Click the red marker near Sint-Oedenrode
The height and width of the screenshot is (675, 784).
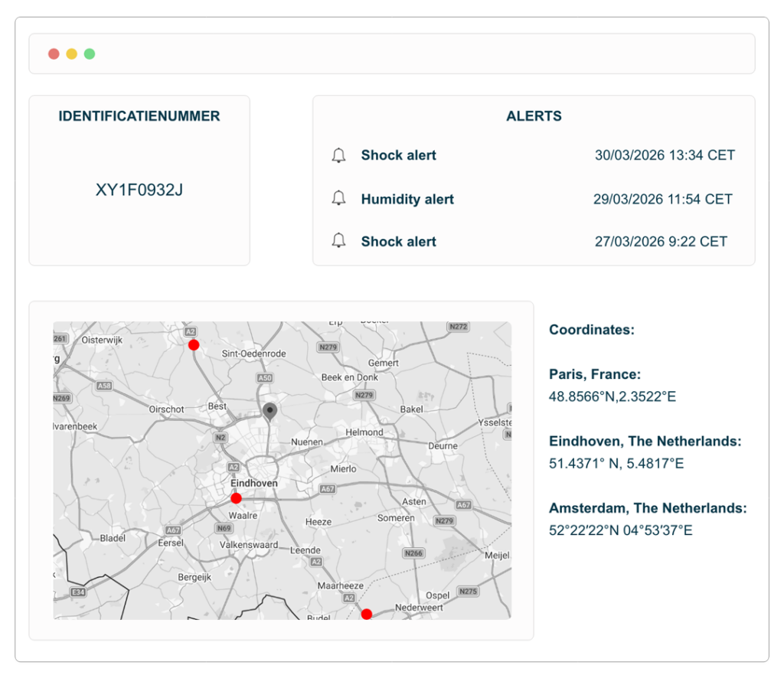pos(194,345)
